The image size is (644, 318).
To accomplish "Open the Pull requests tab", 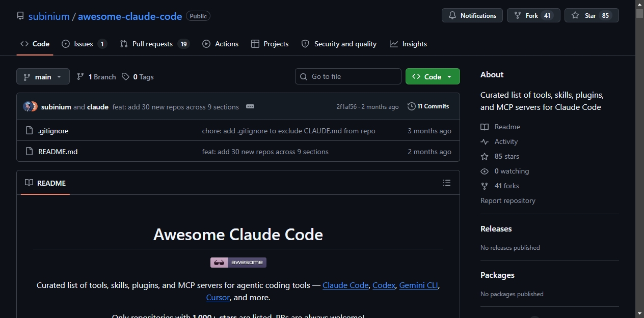I will click(154, 44).
